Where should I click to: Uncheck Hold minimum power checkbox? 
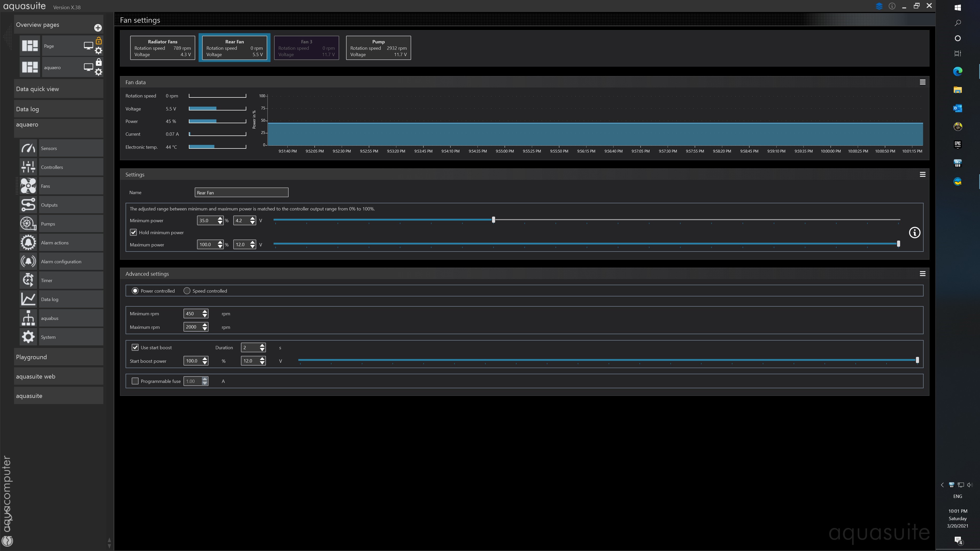point(133,232)
